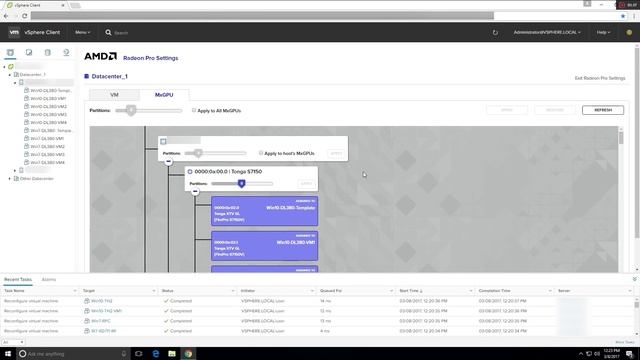Switch to Chrome in the taskbar
The width and height of the screenshot is (640, 360).
pyautogui.click(x=188, y=353)
